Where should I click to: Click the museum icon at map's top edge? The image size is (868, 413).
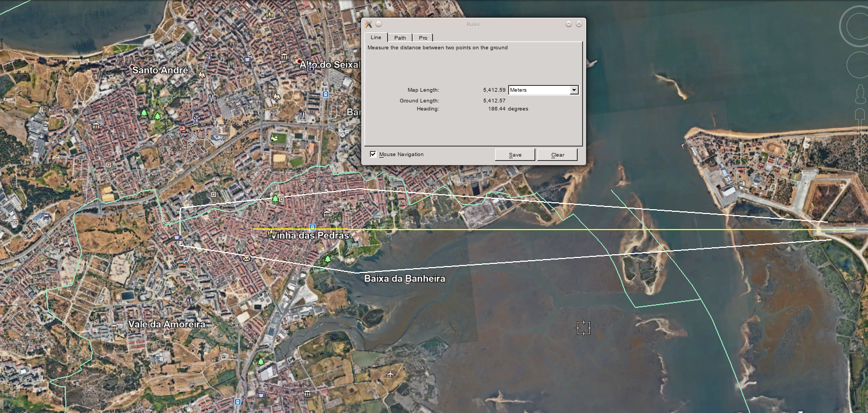(x=270, y=14)
